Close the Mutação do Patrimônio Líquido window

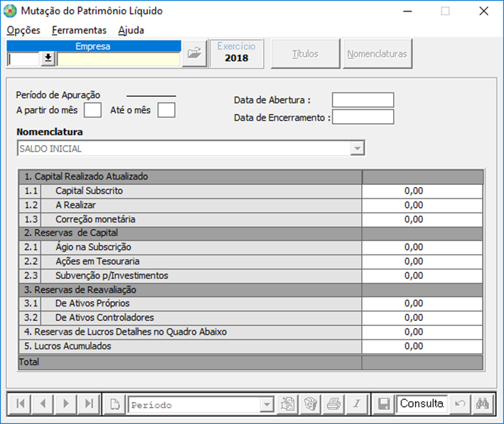pos(484,11)
